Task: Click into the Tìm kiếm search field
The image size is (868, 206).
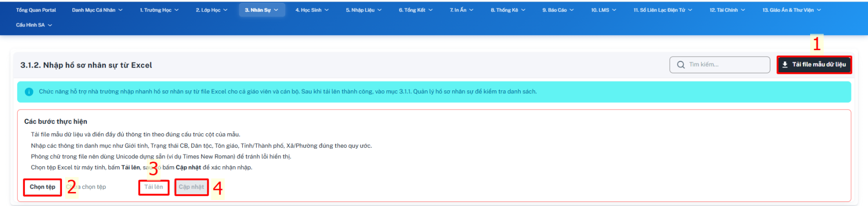Action: click(x=720, y=65)
